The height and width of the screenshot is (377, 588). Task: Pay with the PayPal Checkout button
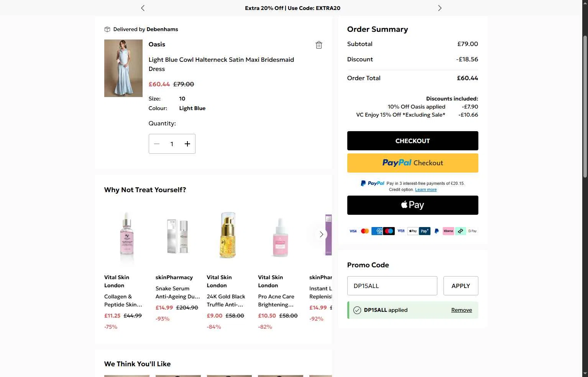click(x=412, y=163)
